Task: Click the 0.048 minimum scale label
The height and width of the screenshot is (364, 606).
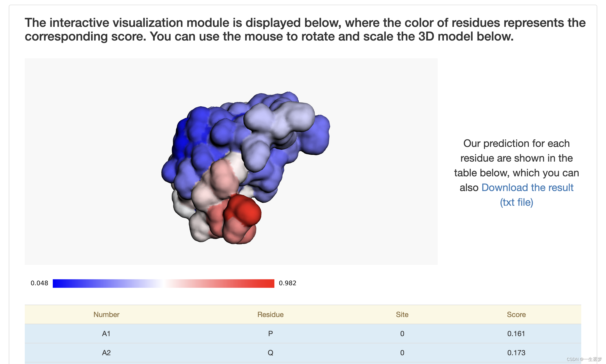Action: pos(39,283)
